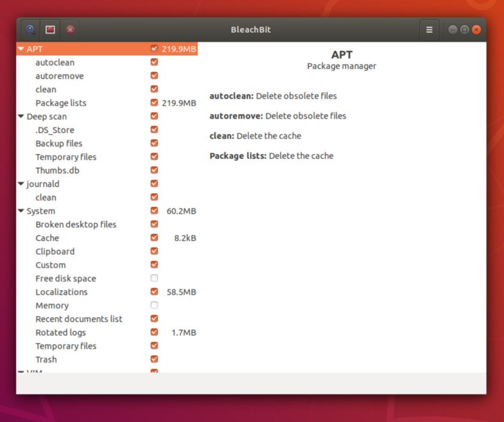Select the autoclean row

point(107,62)
